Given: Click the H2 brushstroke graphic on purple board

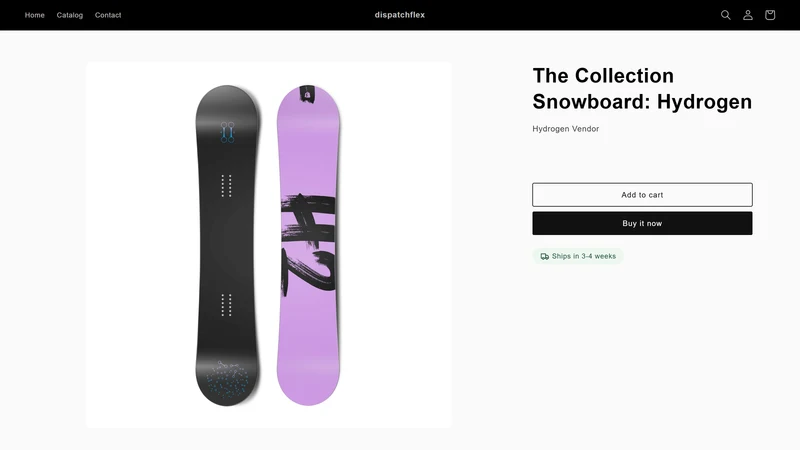Looking at the screenshot, I should pyautogui.click(x=308, y=244).
